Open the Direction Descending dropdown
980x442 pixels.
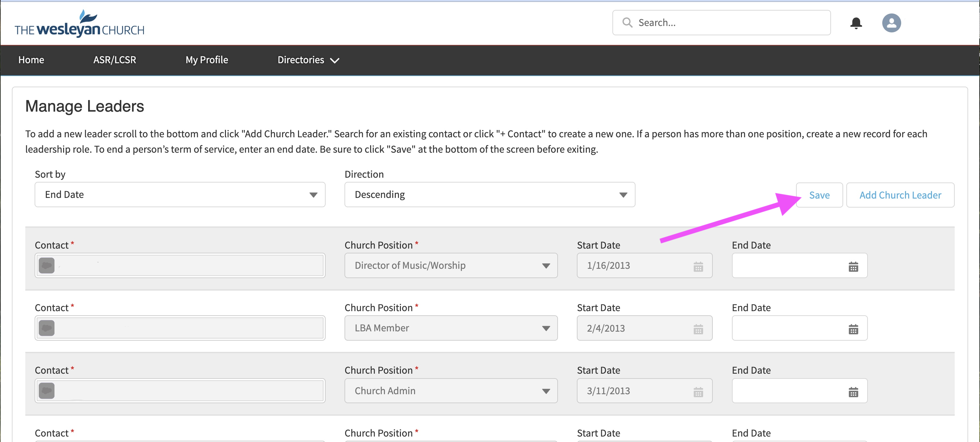489,195
